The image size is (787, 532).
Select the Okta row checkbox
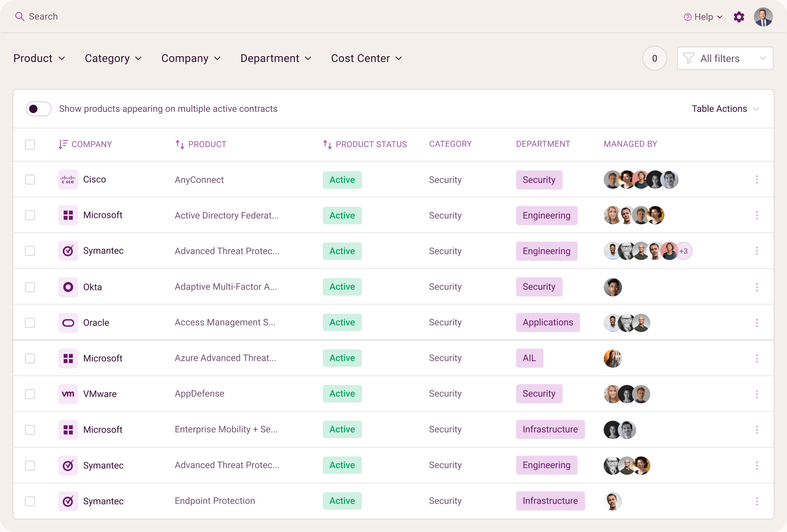pyautogui.click(x=30, y=287)
